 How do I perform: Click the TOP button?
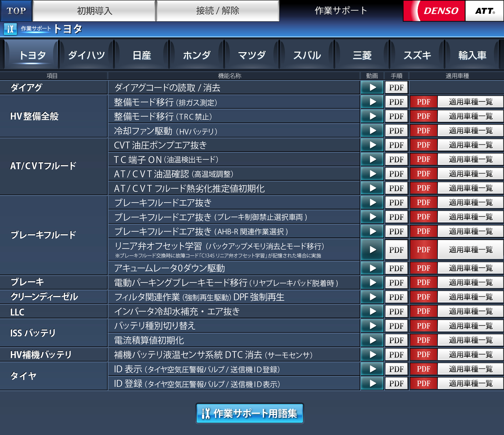click(16, 11)
